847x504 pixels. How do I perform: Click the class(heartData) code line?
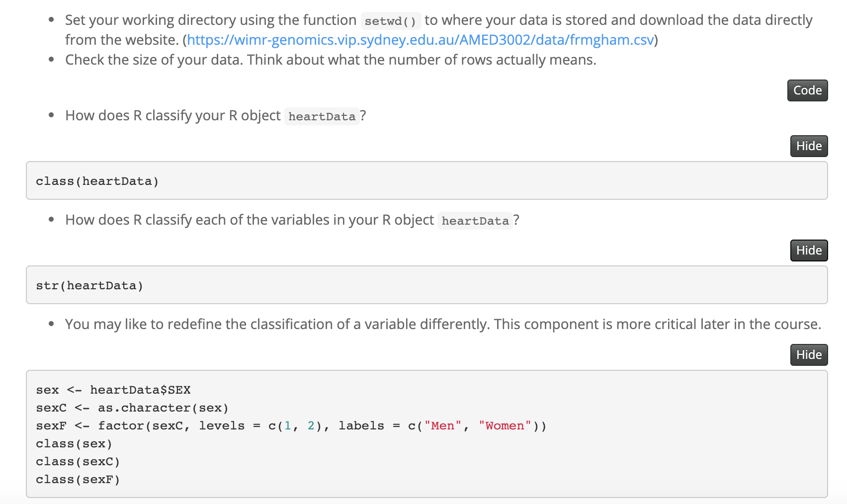(x=97, y=181)
